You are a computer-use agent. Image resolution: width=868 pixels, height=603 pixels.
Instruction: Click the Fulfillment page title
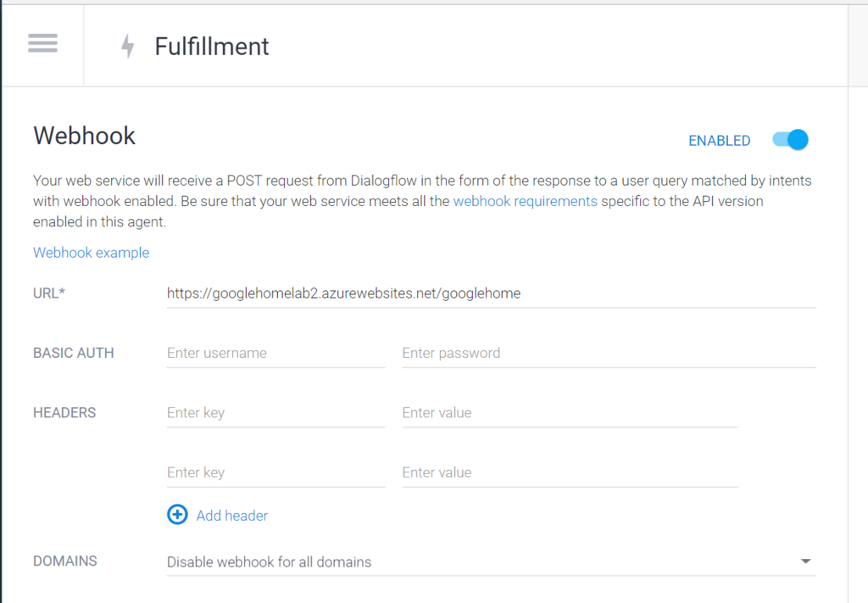(211, 47)
